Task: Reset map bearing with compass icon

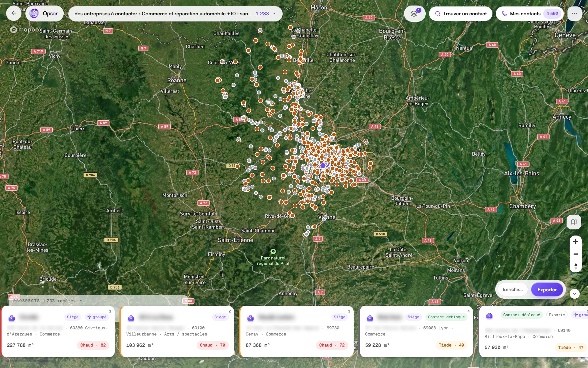Action: pyautogui.click(x=575, y=266)
